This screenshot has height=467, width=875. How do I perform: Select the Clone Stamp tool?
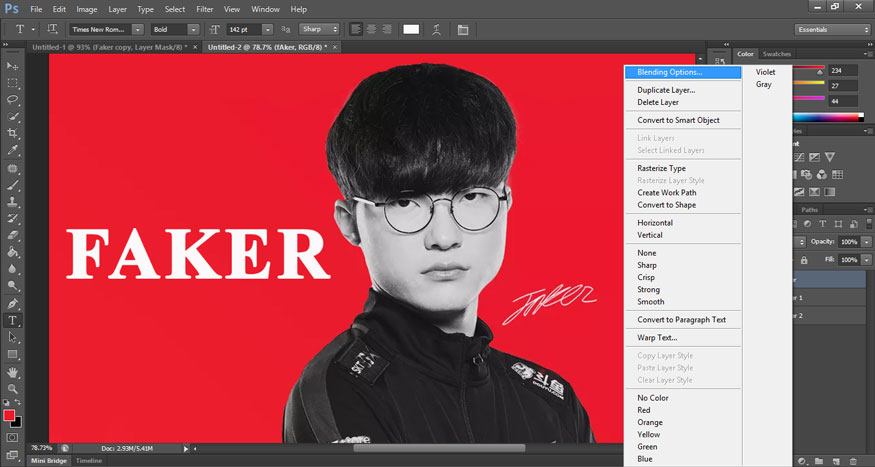pyautogui.click(x=12, y=202)
